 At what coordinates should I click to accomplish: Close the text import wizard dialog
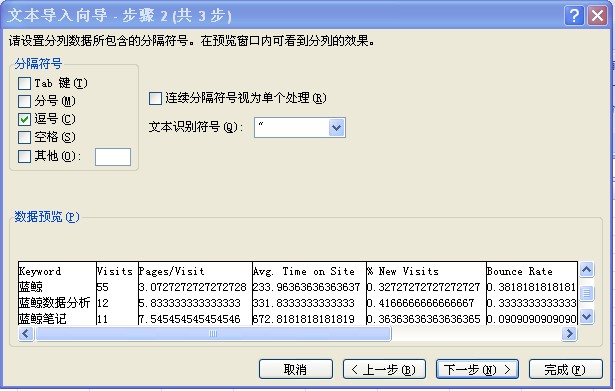click(597, 16)
